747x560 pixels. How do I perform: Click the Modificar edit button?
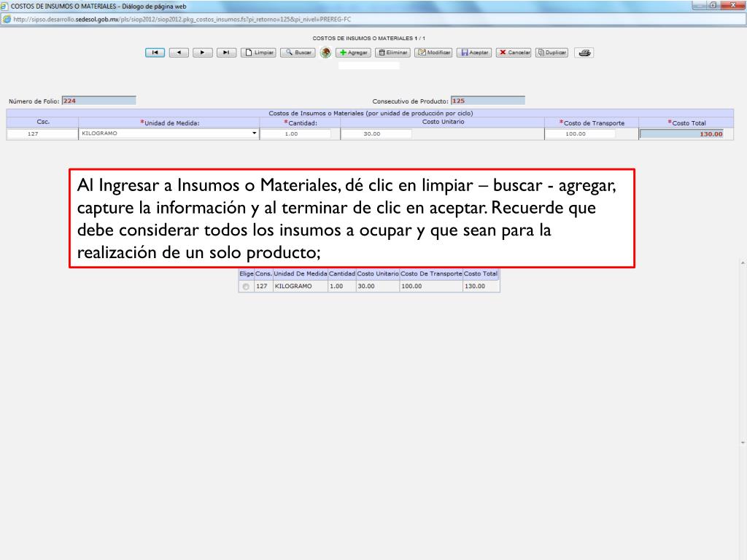[433, 52]
